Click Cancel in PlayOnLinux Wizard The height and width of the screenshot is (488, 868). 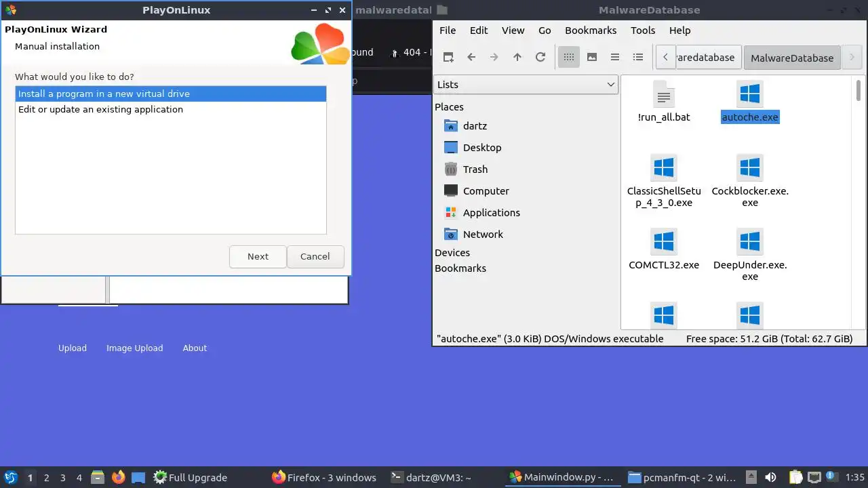(x=315, y=256)
